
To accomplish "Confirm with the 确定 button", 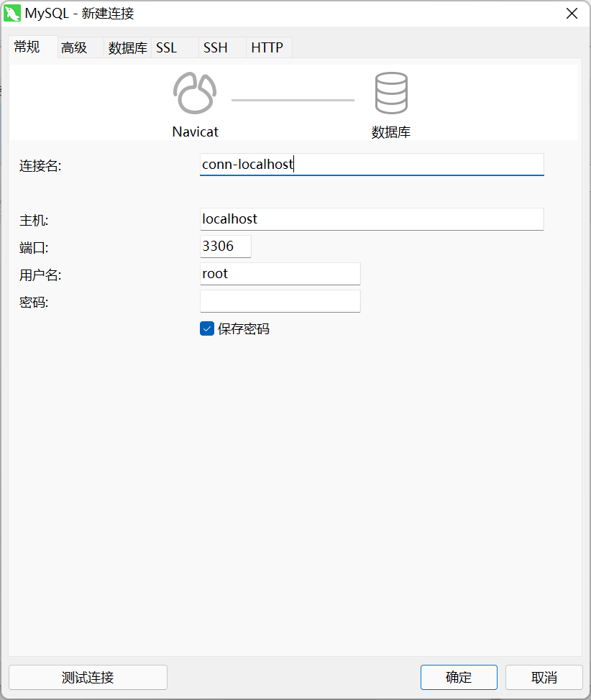I will coord(459,677).
